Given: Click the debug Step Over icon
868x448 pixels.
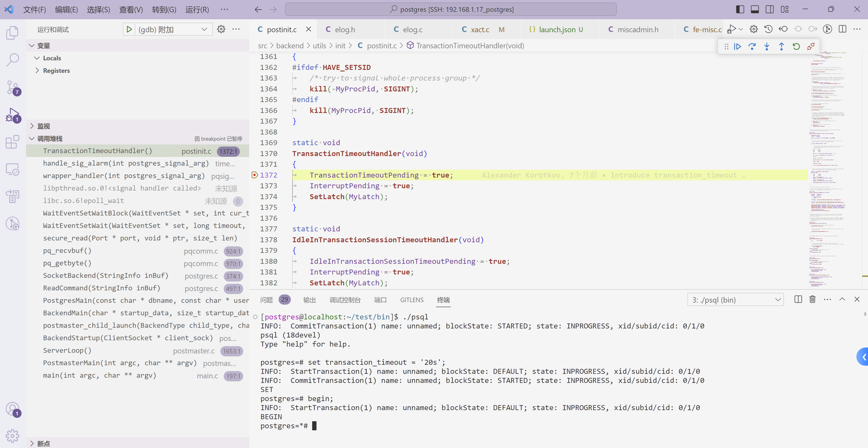Looking at the screenshot, I should click(x=752, y=47).
